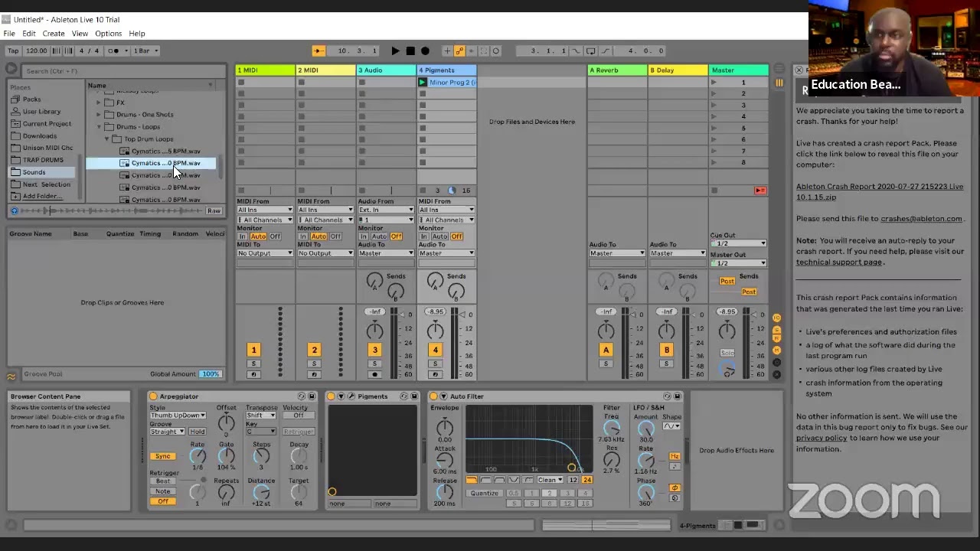Open Create menu

[x=54, y=34]
